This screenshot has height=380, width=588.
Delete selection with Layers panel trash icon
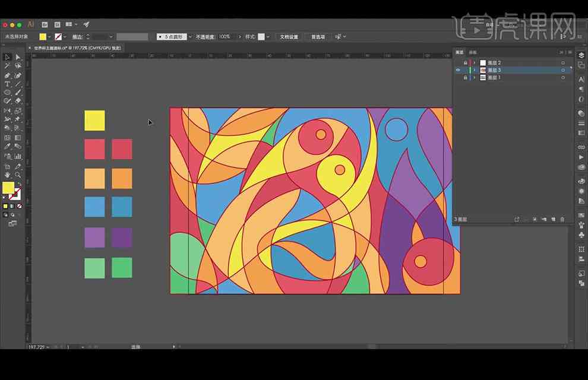click(562, 219)
